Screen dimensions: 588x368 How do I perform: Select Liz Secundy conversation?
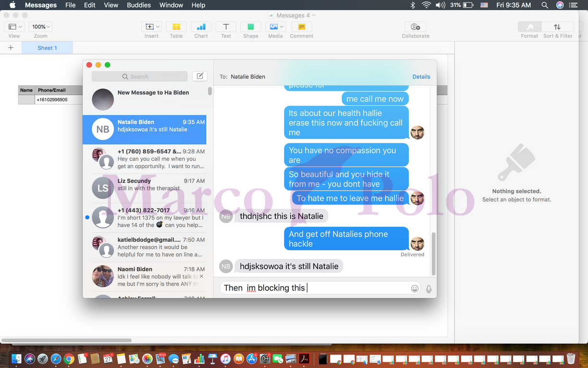(145, 188)
